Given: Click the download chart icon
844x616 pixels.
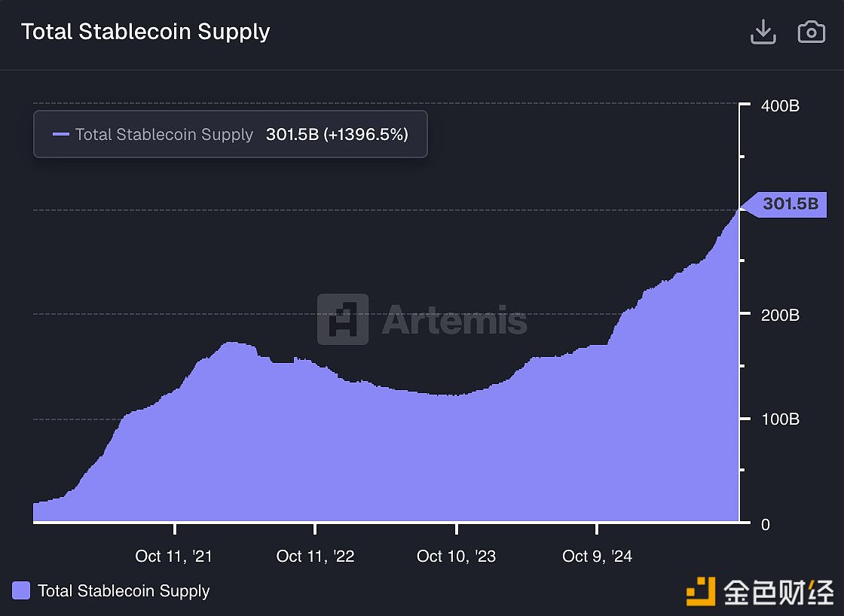Looking at the screenshot, I should [763, 32].
